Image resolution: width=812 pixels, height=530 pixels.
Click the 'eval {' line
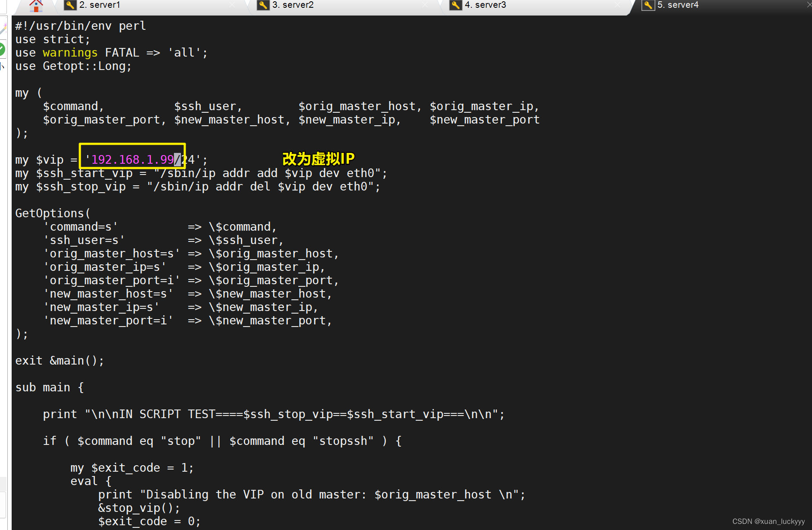point(91,481)
